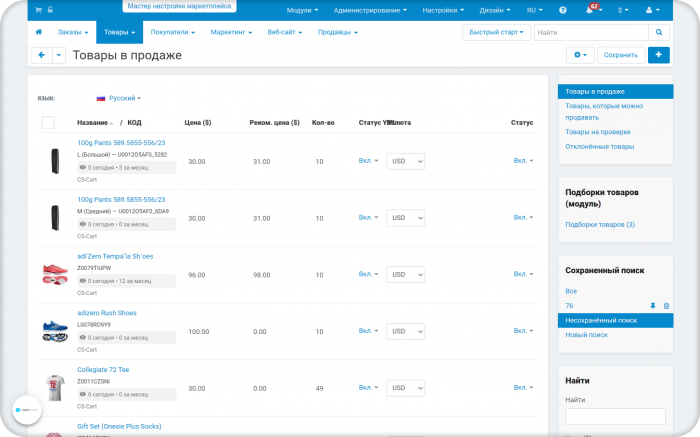
Task: Select Несохранённый поиск item
Action: 615,320
